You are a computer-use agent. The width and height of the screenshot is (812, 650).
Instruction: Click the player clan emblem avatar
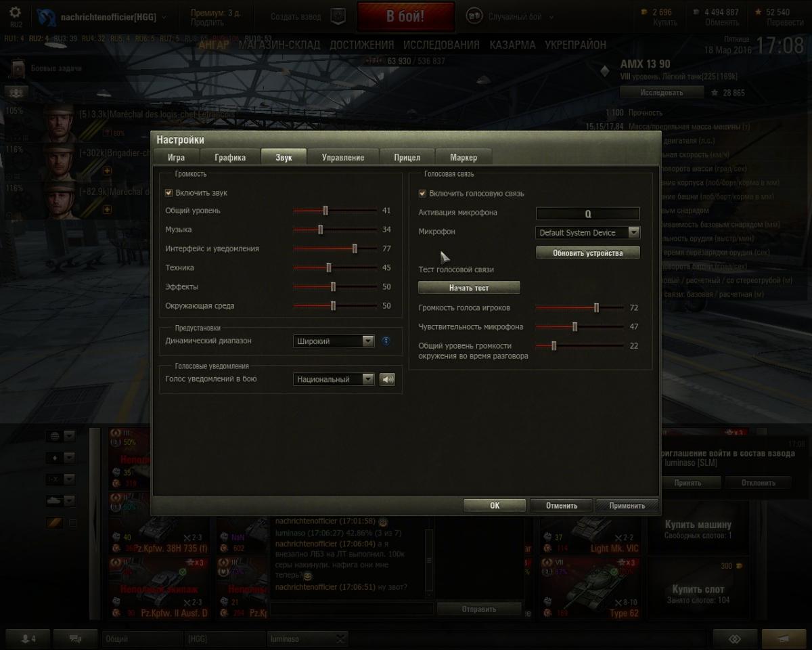(46, 16)
